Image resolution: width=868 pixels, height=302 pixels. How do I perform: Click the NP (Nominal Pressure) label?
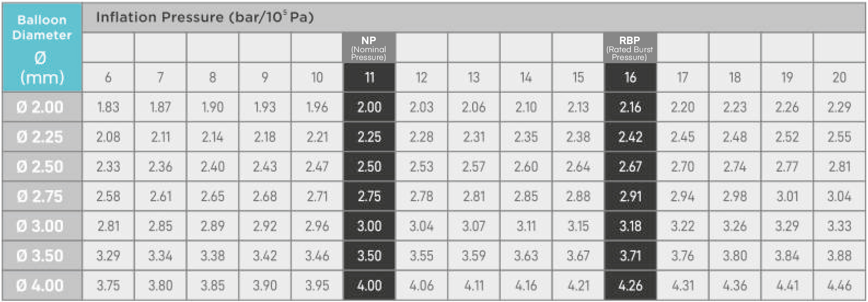point(369,48)
